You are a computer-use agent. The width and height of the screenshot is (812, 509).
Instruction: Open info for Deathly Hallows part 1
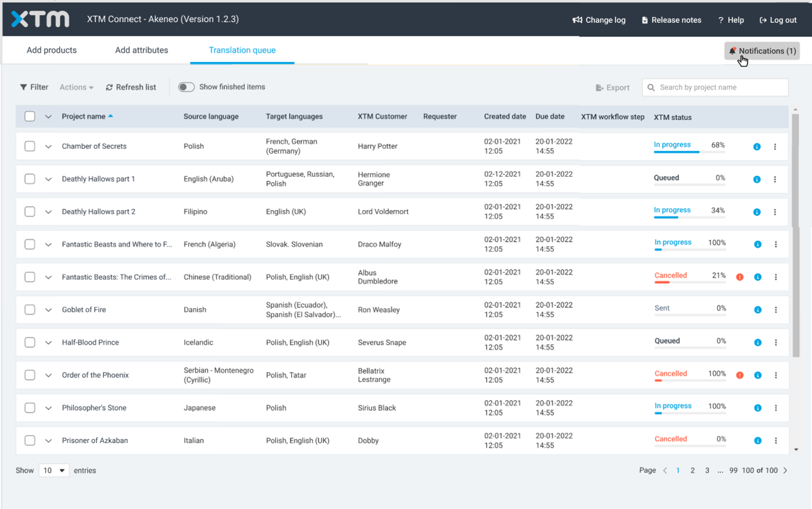757,179
